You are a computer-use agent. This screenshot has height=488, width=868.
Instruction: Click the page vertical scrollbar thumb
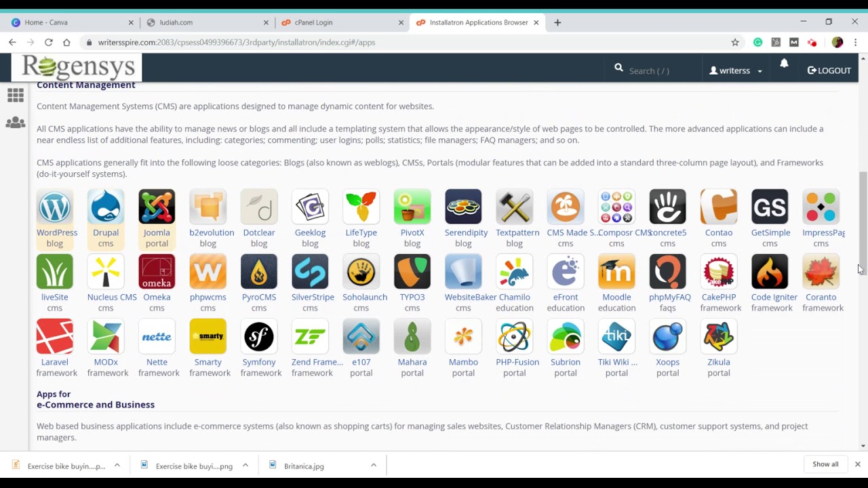pos(863,222)
